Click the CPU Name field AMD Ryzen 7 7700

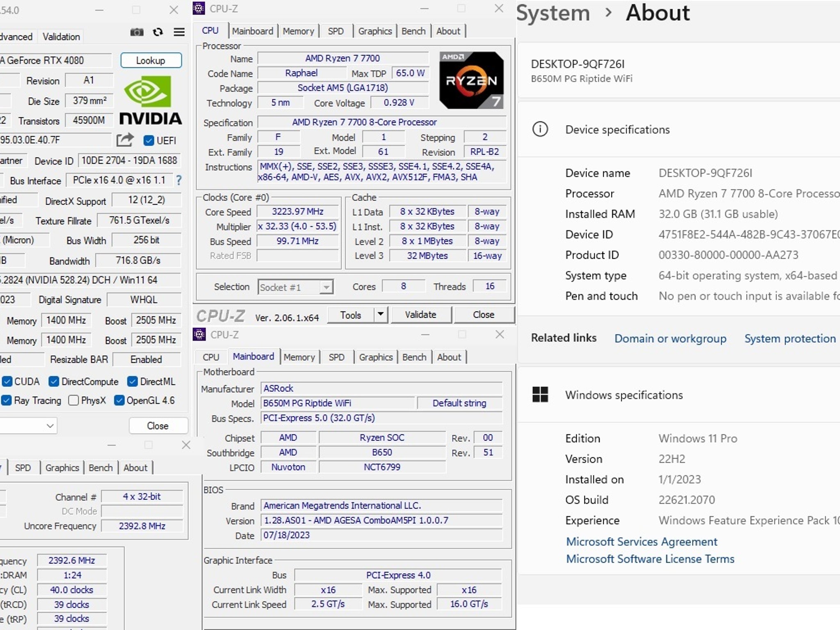(x=343, y=58)
